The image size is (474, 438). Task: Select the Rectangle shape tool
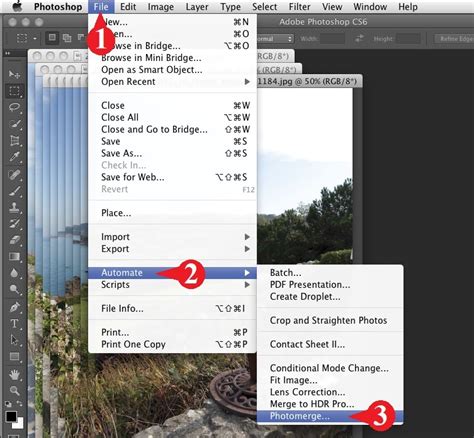point(14,357)
